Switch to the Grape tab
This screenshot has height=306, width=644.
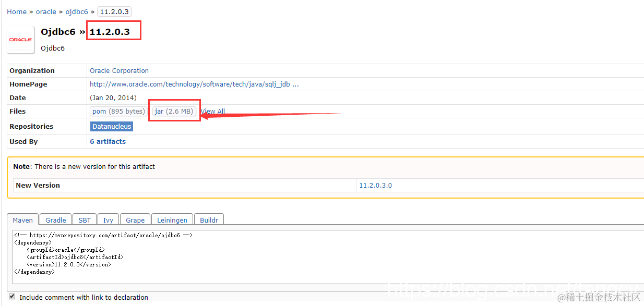point(135,219)
